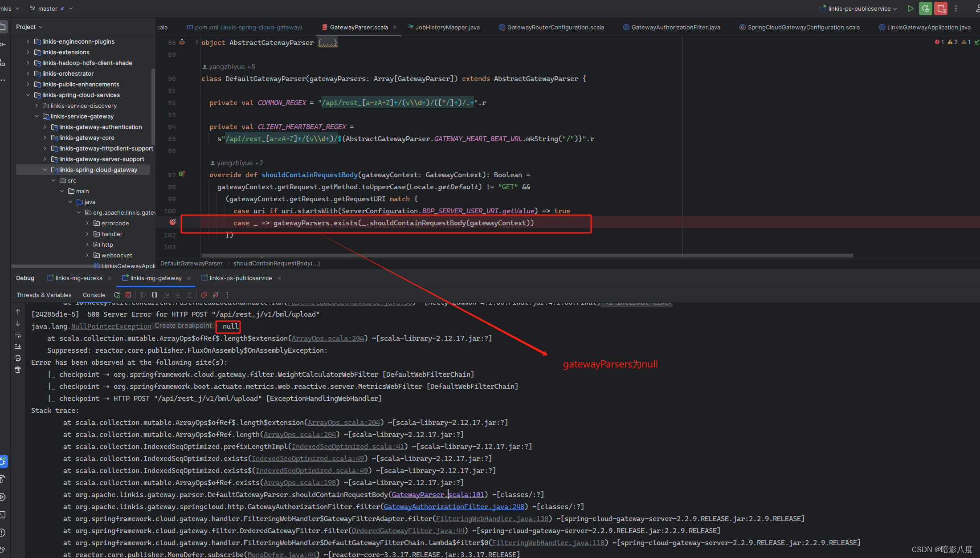Switch to the GatewayAuthorizationFilter.java tab
Viewport: 980px width, 558px height.
(672, 27)
